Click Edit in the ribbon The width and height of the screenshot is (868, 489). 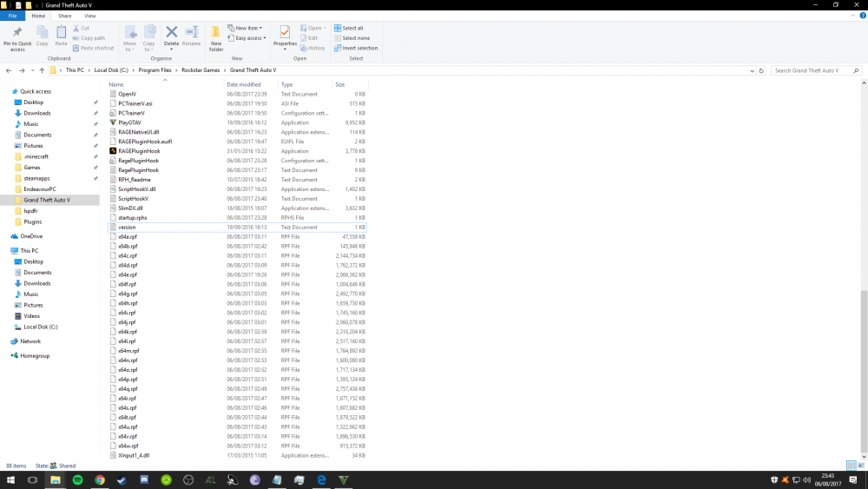coord(309,38)
